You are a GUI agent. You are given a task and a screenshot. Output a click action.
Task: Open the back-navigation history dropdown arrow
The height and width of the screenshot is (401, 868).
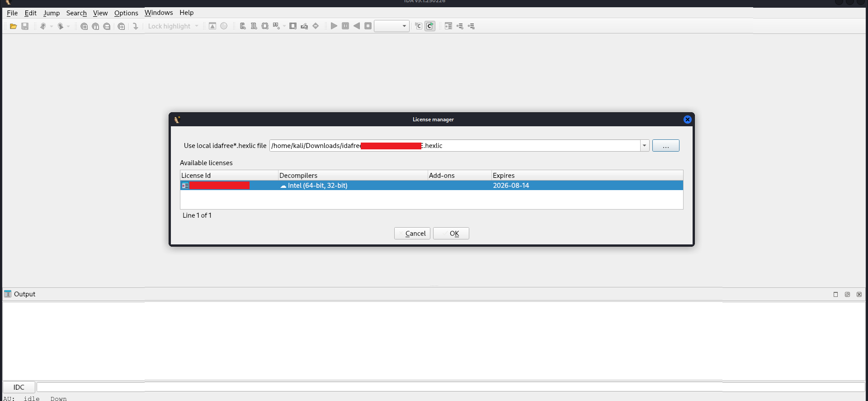52,26
